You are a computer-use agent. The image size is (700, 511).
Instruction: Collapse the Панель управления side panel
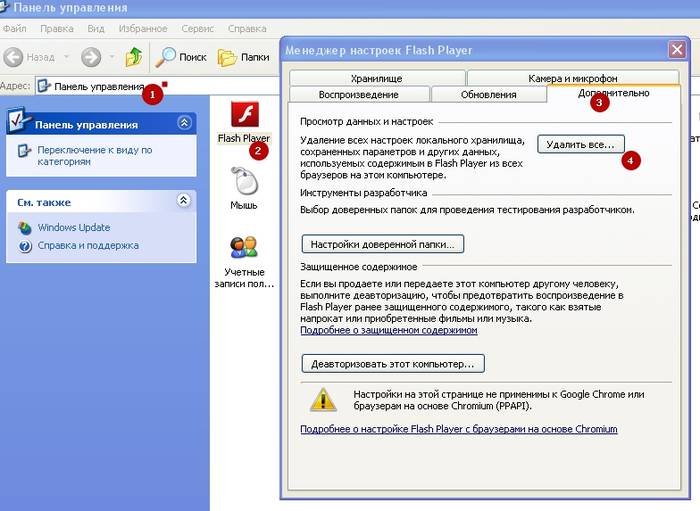(x=183, y=122)
